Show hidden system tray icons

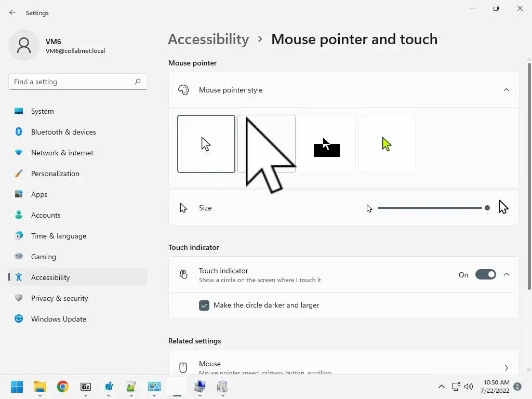coord(442,387)
